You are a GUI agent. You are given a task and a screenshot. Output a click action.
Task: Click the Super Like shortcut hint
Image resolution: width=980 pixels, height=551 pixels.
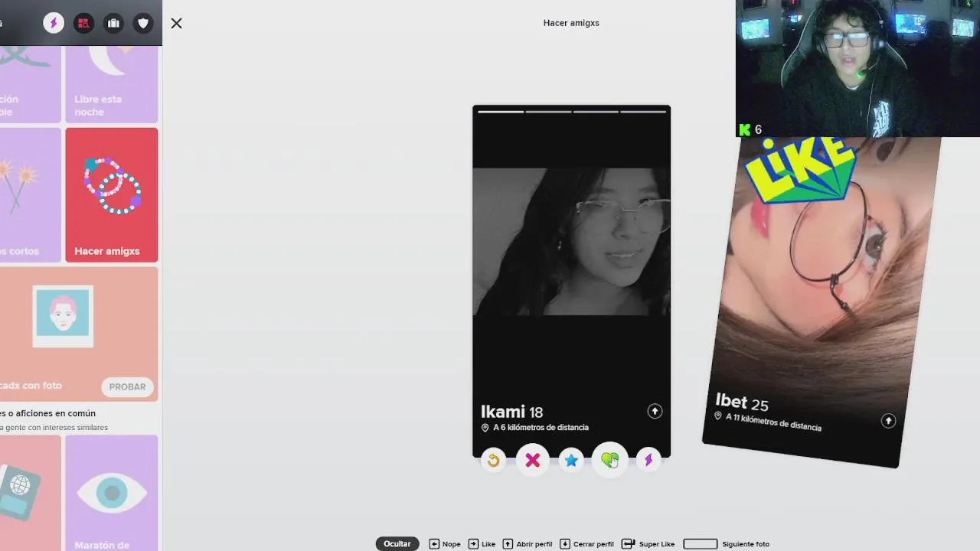coord(648,544)
